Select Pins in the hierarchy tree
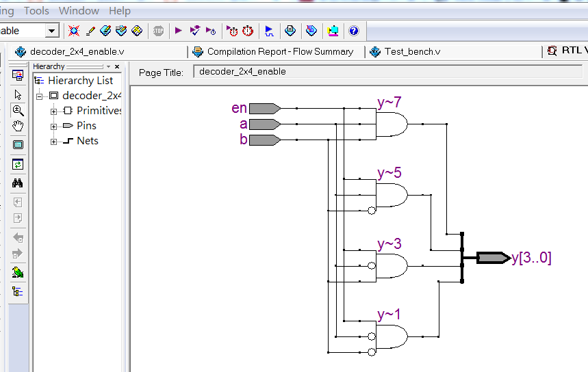This screenshot has width=588, height=372. (x=86, y=126)
